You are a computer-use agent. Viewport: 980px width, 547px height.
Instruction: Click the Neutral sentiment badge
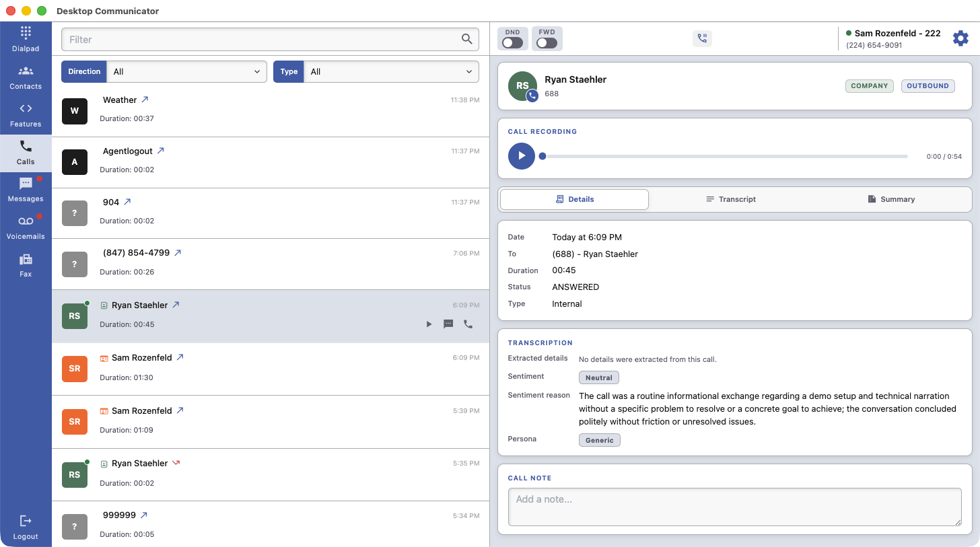coord(599,377)
